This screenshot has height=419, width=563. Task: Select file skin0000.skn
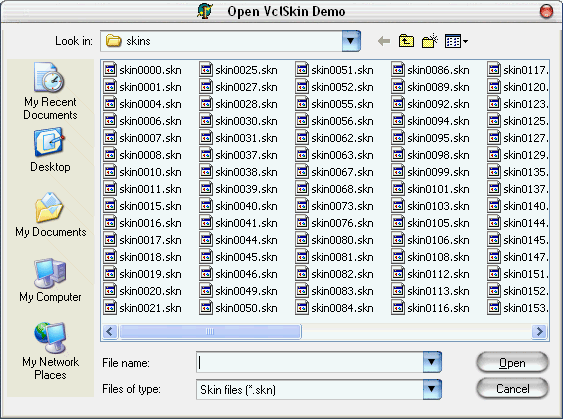click(x=143, y=70)
